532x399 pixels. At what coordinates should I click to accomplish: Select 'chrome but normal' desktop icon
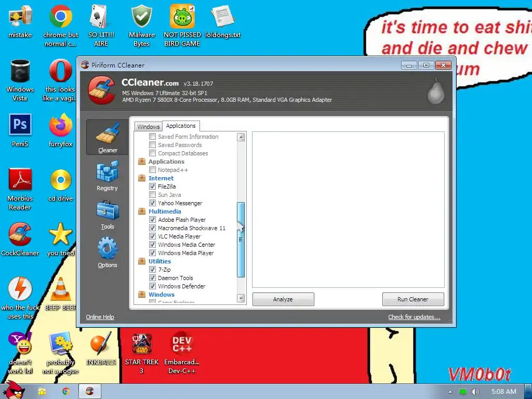(60, 25)
